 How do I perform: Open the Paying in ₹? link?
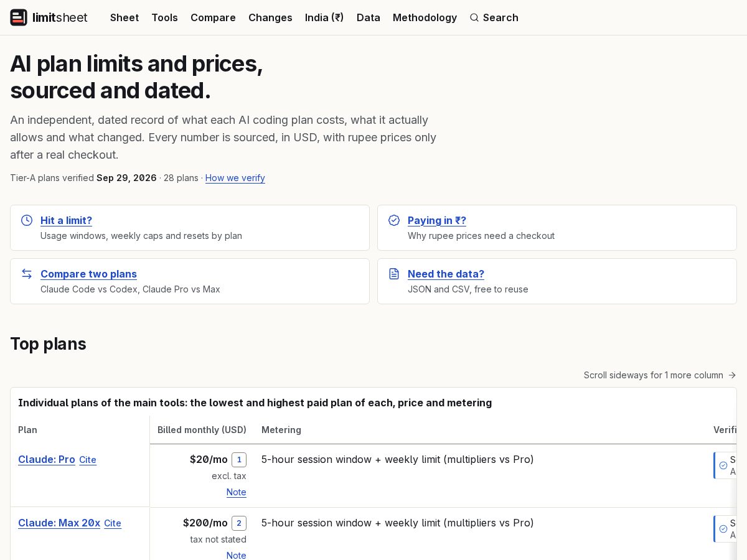point(437,220)
